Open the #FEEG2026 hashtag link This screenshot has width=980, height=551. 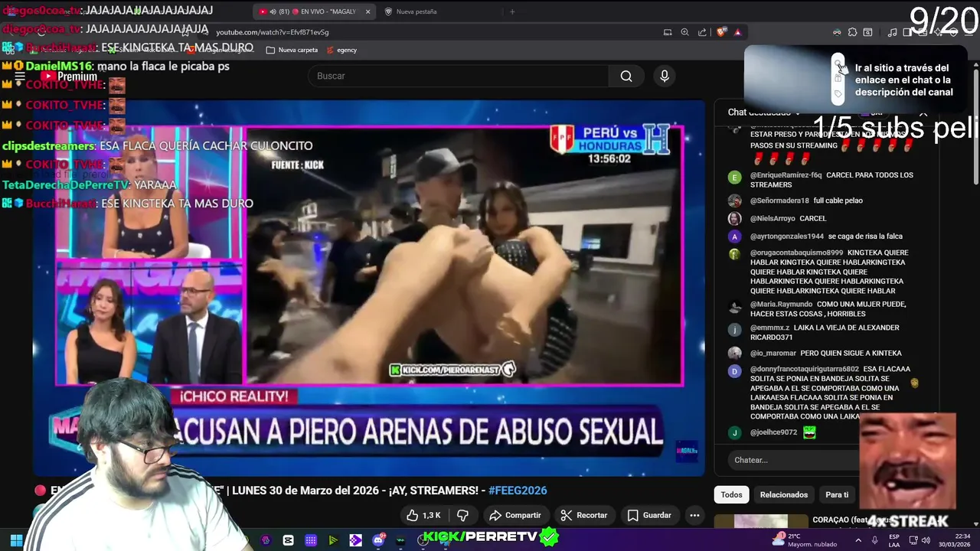(x=518, y=491)
